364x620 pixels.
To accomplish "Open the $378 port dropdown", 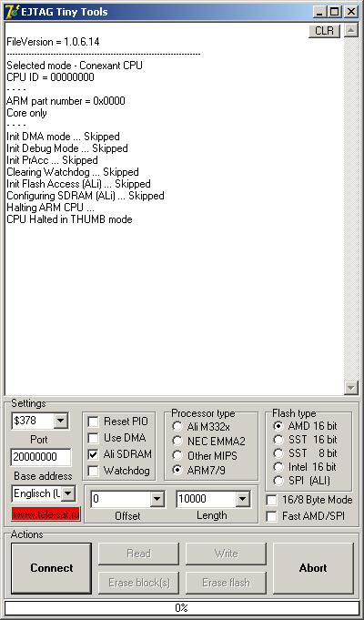I will point(60,421).
